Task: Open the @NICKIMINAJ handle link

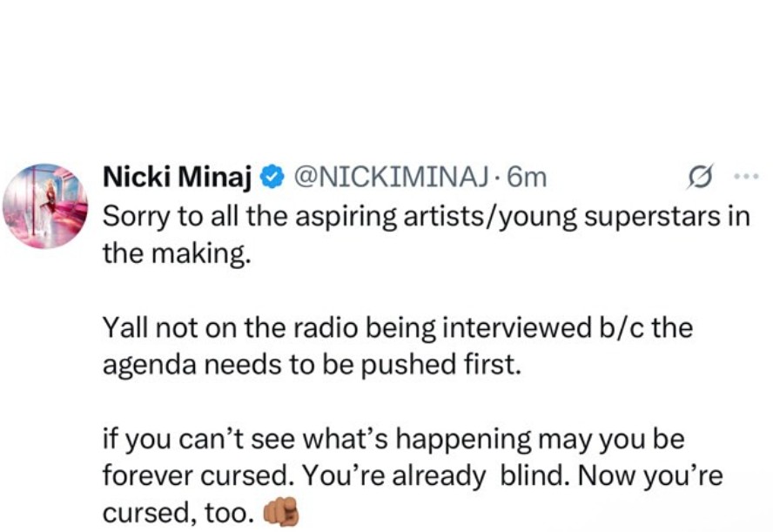Action: [x=390, y=178]
